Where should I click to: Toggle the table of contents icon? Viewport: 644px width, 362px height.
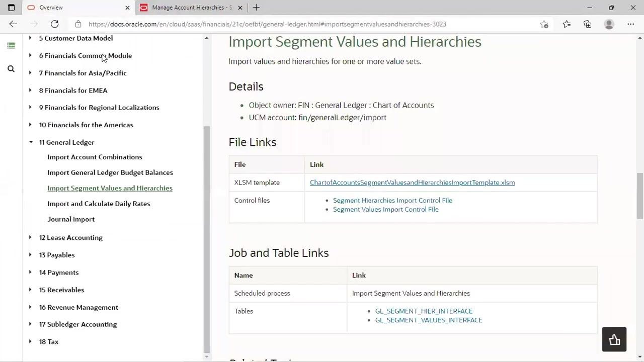tap(11, 46)
